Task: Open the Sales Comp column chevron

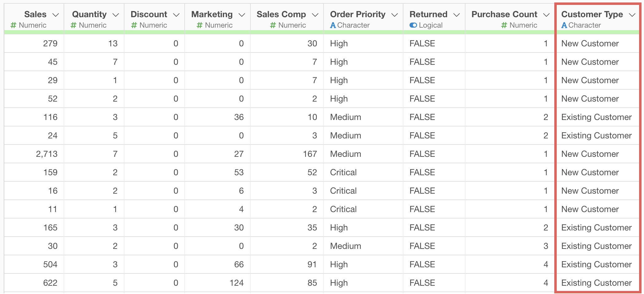Action: [x=315, y=15]
